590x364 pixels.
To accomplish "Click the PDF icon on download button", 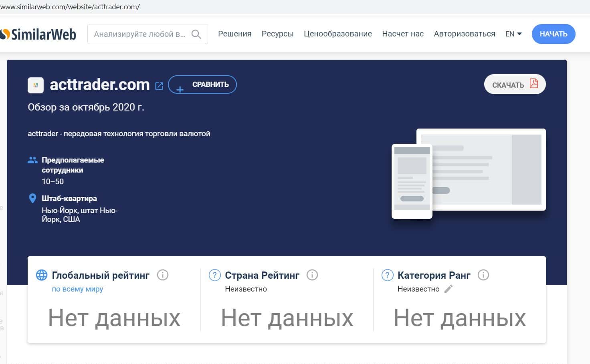I will (x=534, y=83).
